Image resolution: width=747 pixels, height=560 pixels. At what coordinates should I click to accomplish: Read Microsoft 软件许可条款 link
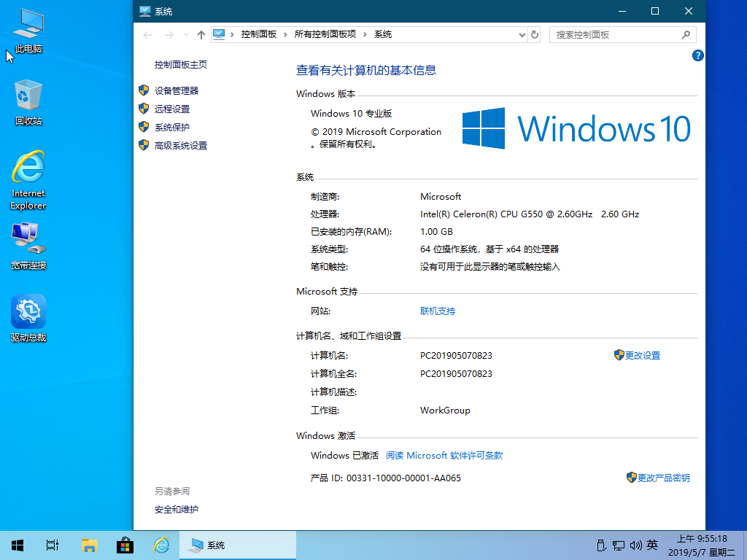coord(444,456)
